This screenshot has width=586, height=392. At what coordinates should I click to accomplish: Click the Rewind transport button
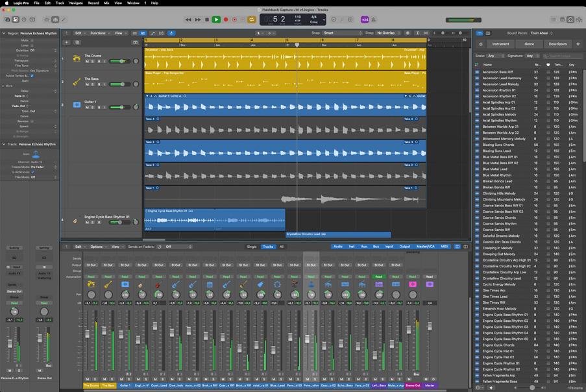(189, 19)
